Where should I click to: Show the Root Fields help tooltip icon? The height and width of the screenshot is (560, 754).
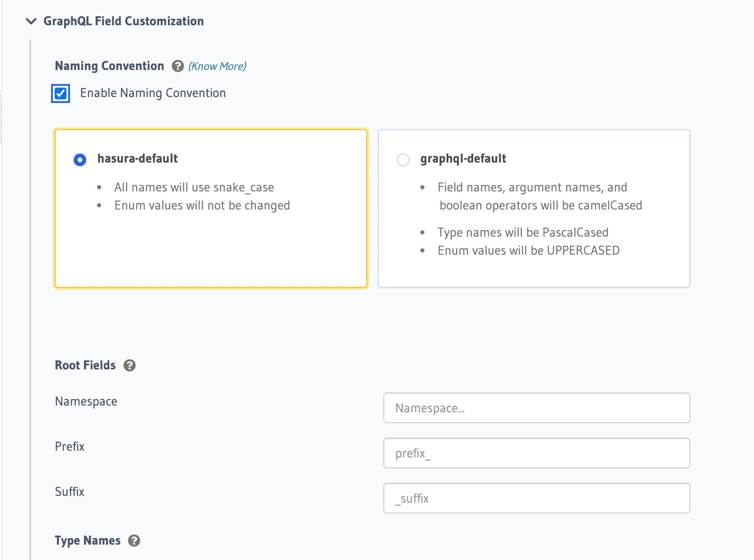click(130, 365)
